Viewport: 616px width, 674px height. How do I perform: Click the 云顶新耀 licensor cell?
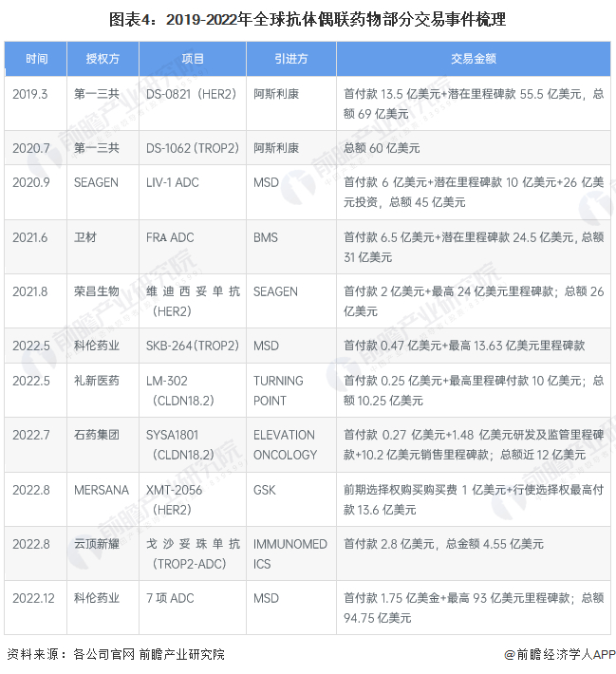tap(103, 553)
